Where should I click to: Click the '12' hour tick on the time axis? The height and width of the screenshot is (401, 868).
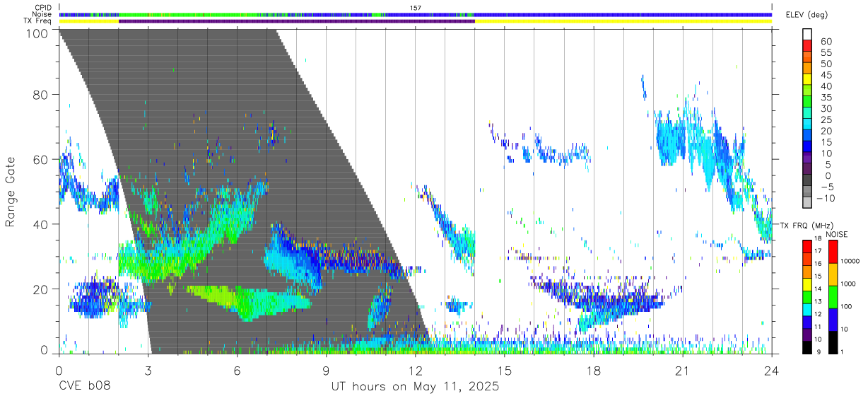pos(416,371)
